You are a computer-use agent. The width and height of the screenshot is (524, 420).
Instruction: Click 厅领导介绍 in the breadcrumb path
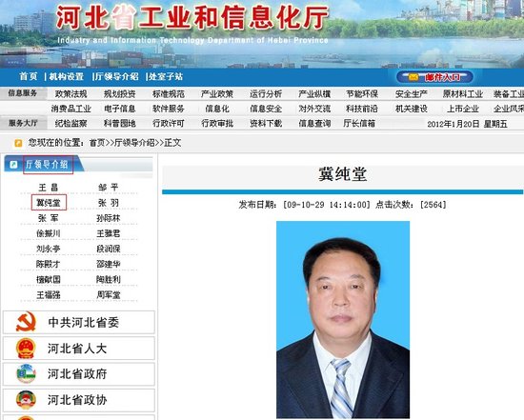point(134,143)
